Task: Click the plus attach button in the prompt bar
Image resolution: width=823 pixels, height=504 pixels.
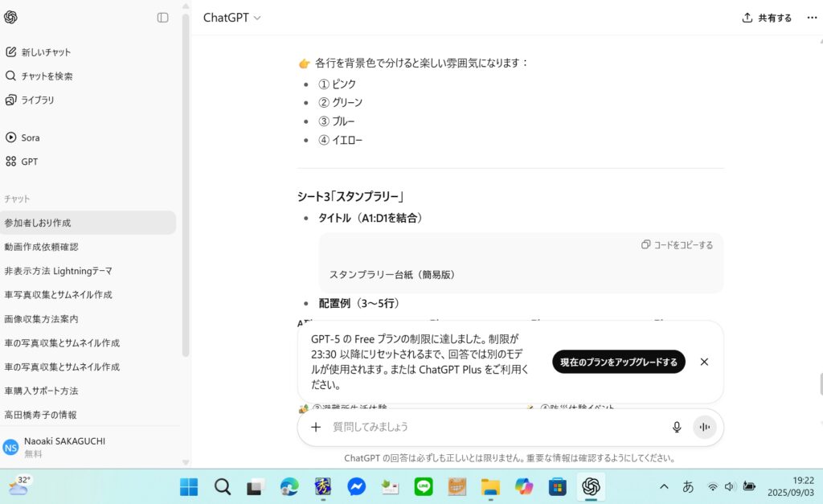Action: (x=315, y=428)
